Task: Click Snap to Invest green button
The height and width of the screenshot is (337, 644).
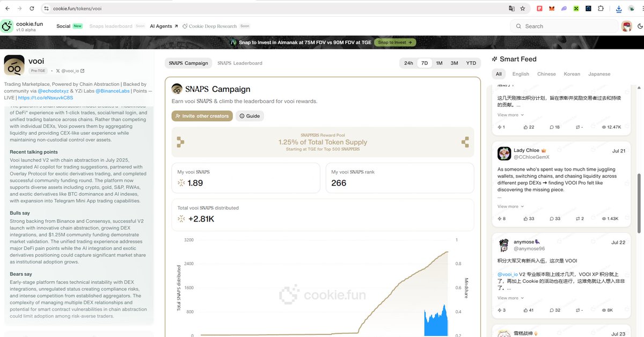Action: pyautogui.click(x=395, y=42)
